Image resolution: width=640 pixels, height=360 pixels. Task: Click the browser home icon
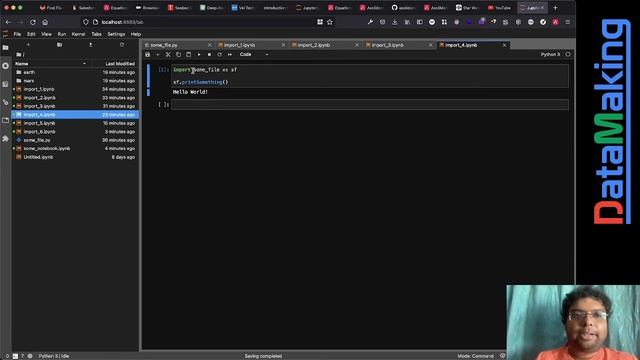(x=45, y=22)
